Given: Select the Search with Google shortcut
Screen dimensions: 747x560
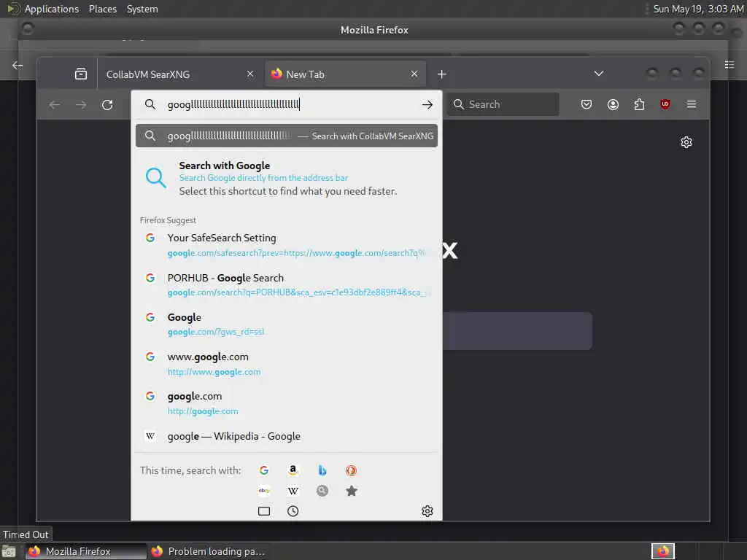Looking at the screenshot, I should (x=286, y=178).
